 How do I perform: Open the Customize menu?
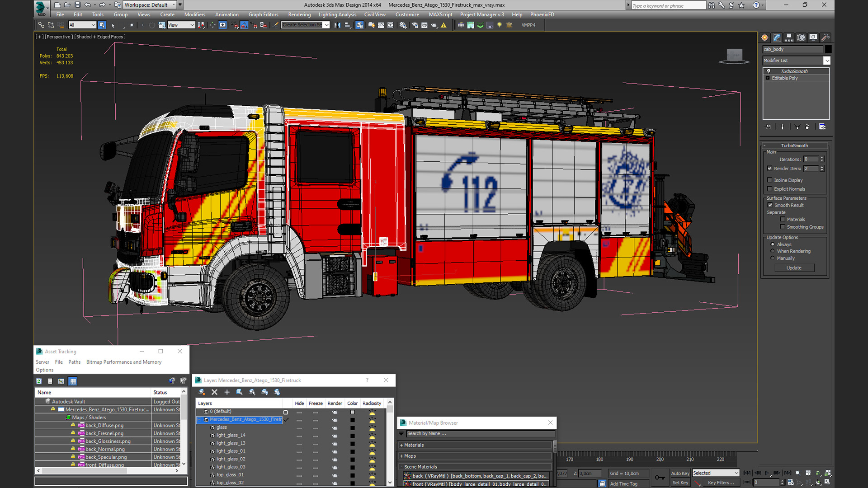(x=407, y=14)
